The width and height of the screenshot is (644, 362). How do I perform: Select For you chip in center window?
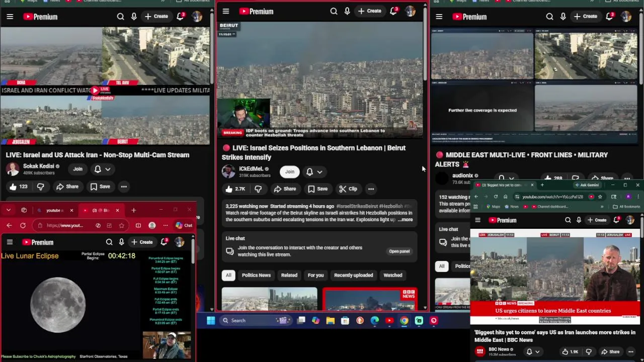point(315,275)
